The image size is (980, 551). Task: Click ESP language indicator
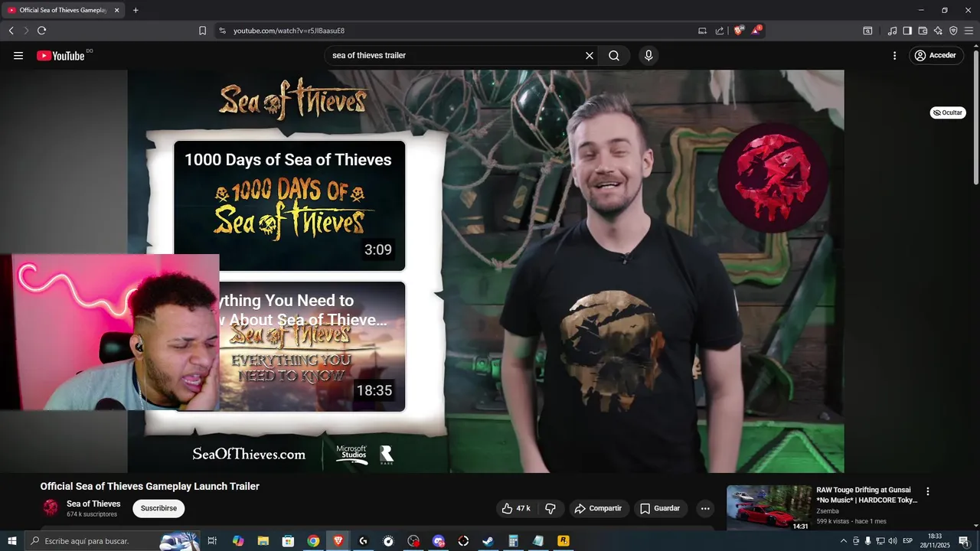[908, 541]
